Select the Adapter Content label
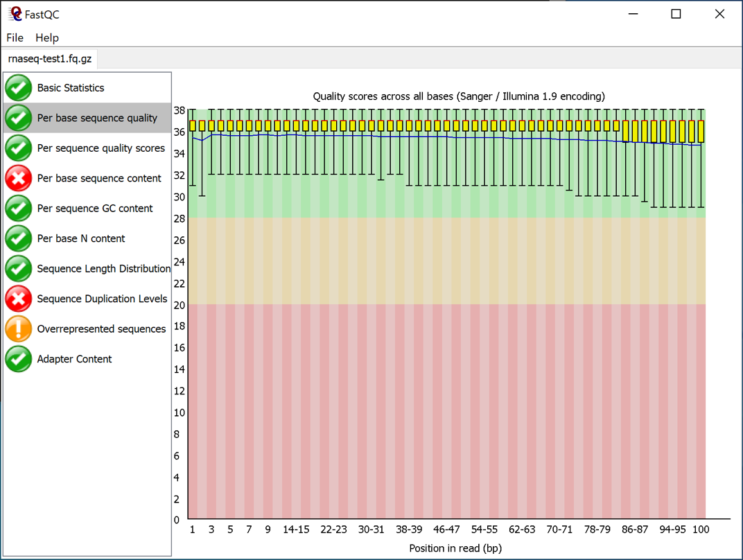 [74, 359]
